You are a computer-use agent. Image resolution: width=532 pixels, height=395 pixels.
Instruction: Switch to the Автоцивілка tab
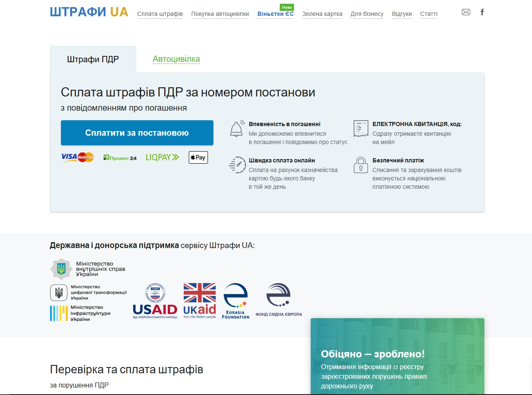coord(176,59)
